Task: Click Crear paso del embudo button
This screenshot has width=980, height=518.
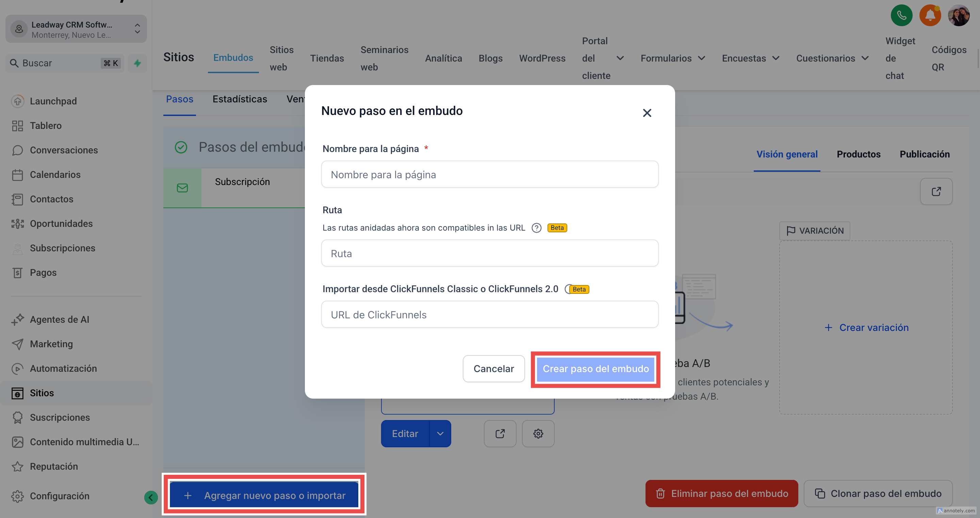Action: click(595, 369)
